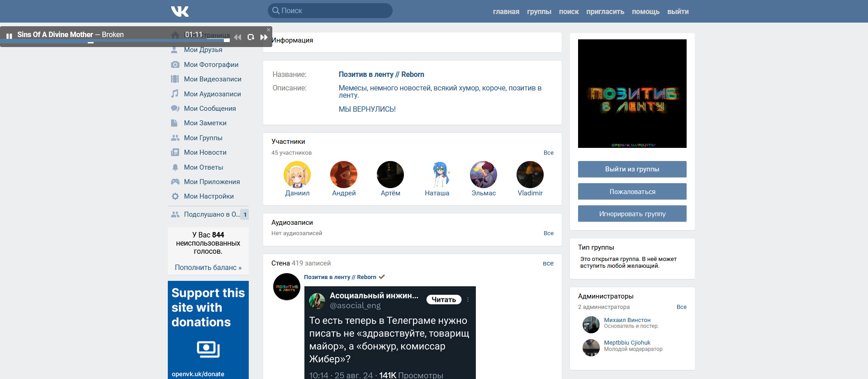Focus the Поиск search field

click(x=330, y=11)
